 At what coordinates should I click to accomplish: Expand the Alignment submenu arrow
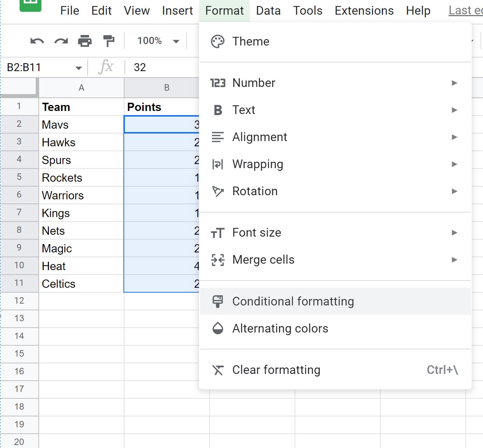pyautogui.click(x=454, y=137)
